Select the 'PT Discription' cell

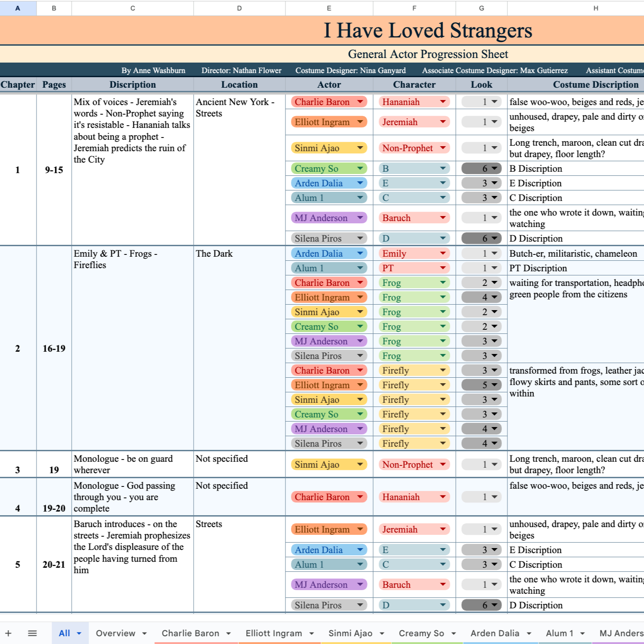tap(576, 268)
